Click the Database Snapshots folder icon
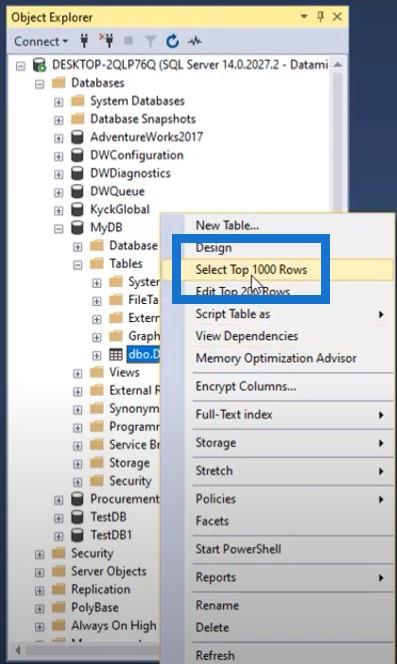 [x=78, y=119]
